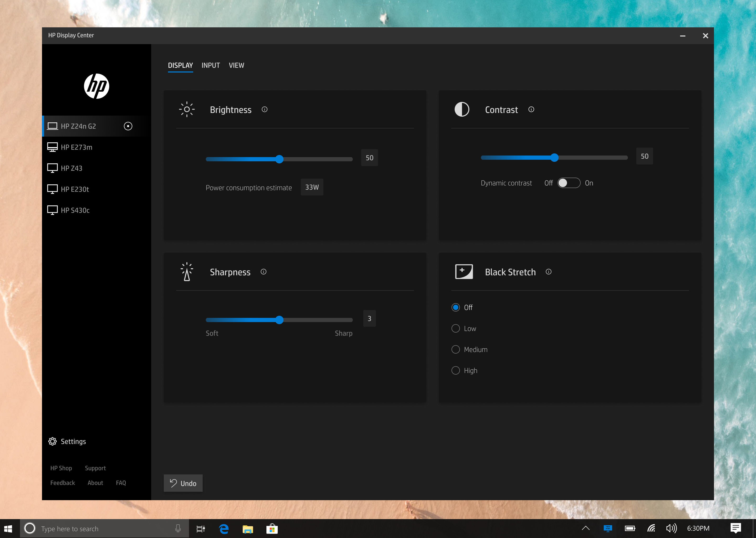Minimize the HP Display Center window
Image resolution: width=756 pixels, height=538 pixels.
[x=682, y=36]
